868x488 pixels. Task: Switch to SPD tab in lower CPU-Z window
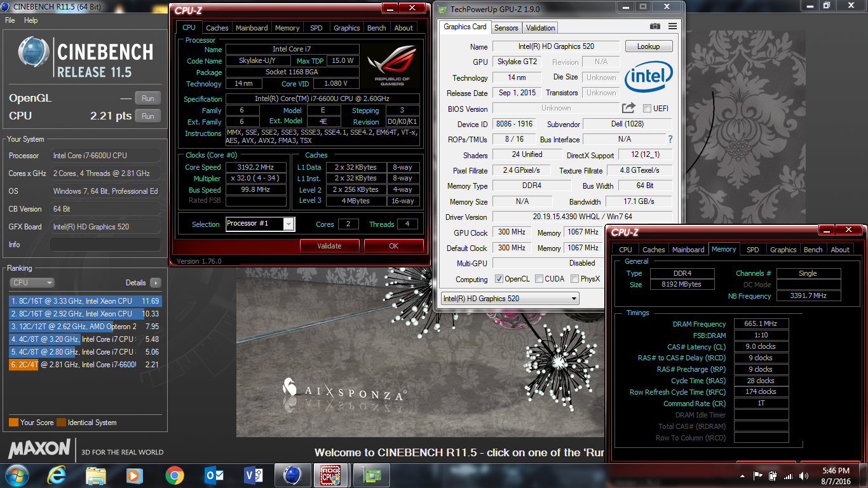753,250
